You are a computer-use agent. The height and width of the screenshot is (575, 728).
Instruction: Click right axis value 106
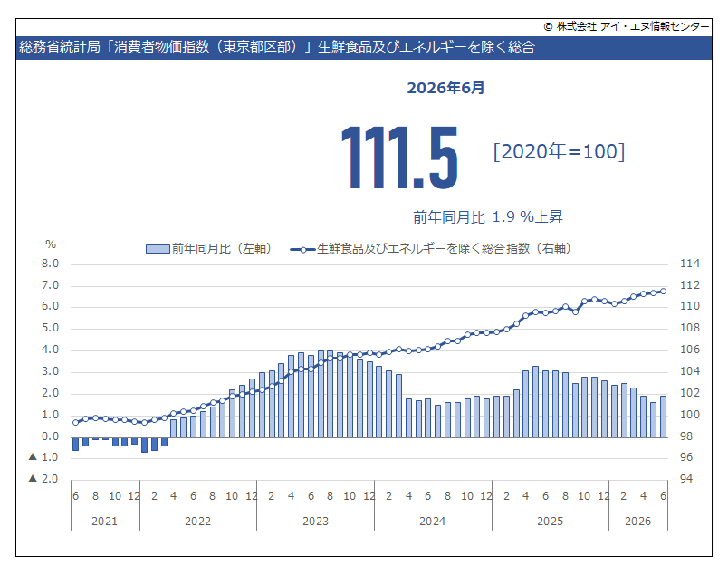[x=690, y=350]
